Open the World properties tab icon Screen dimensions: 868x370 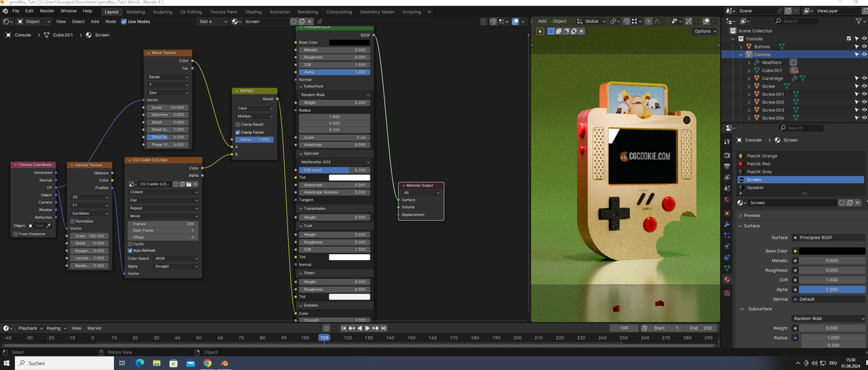pos(727,199)
